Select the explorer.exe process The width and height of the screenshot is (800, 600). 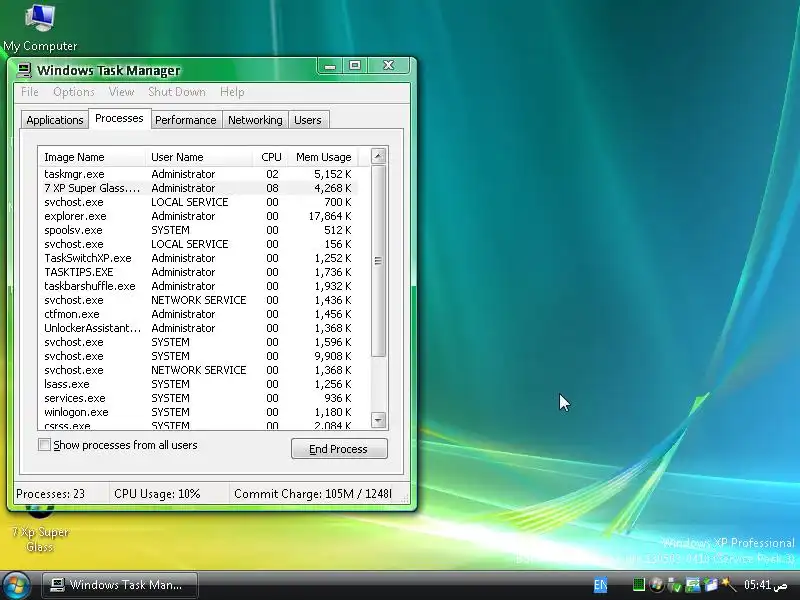pos(198,216)
